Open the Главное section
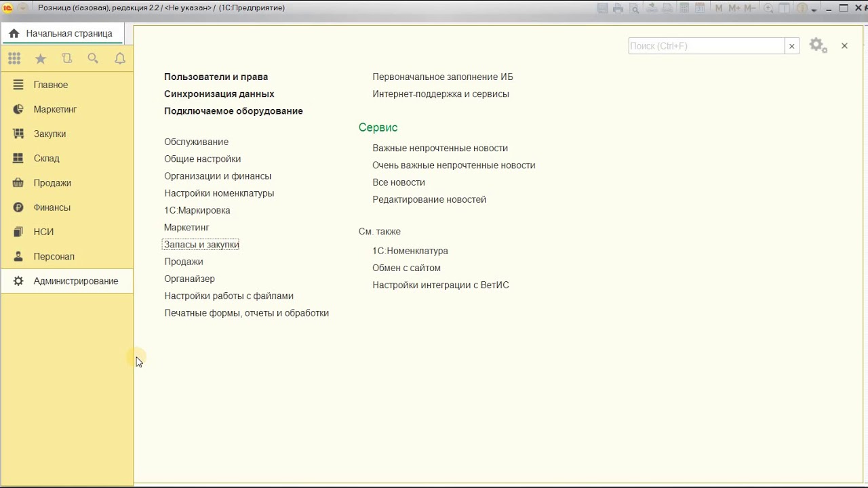 pyautogui.click(x=67, y=85)
